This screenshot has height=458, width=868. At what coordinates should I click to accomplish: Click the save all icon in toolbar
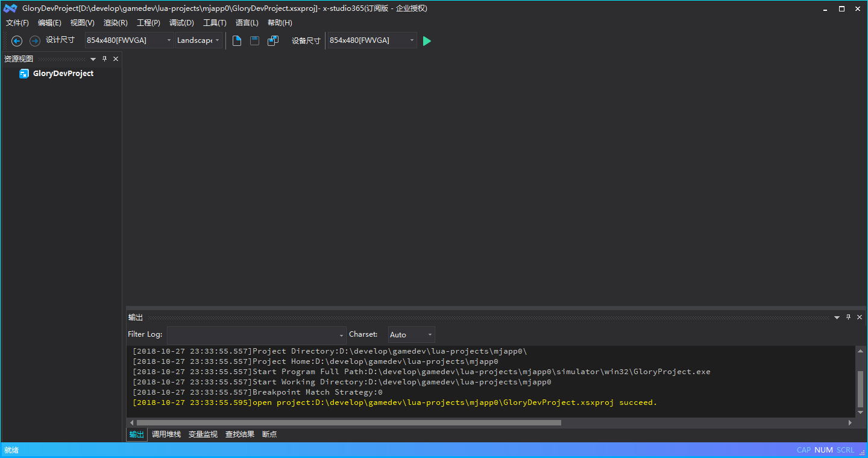pos(273,40)
